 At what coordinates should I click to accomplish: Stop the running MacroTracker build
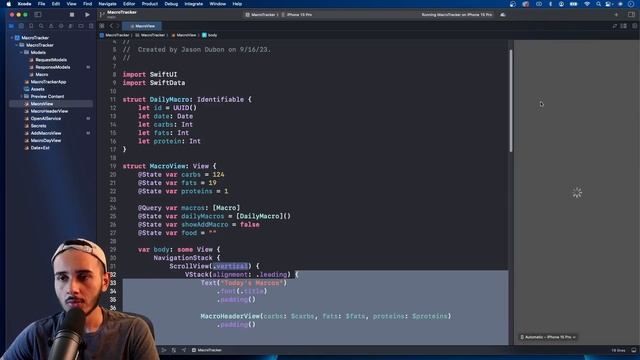click(x=72, y=15)
